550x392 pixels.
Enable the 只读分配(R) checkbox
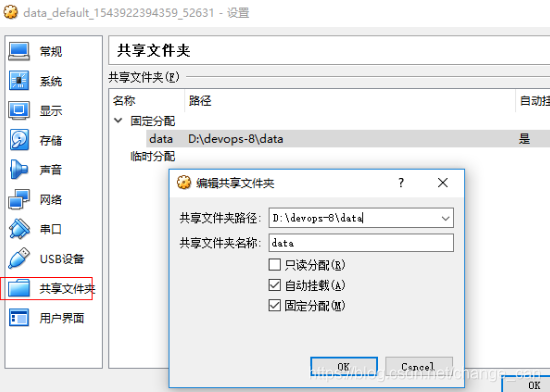click(275, 265)
